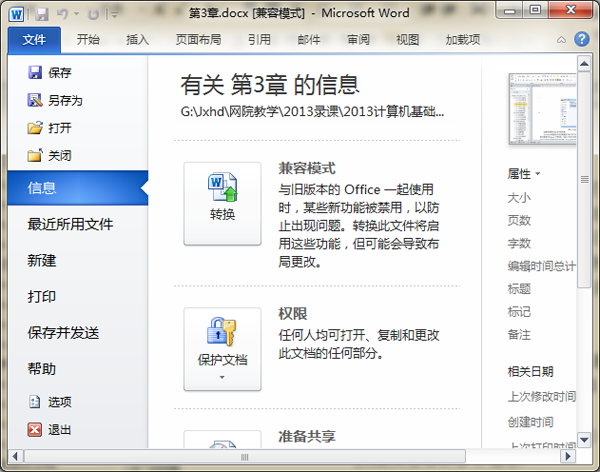
Task: Click the Word application icon in title bar
Action: pyautogui.click(x=16, y=15)
